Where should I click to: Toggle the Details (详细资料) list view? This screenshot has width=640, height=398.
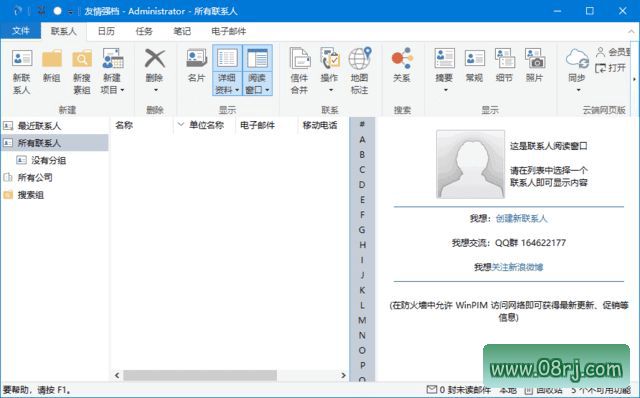[227, 70]
